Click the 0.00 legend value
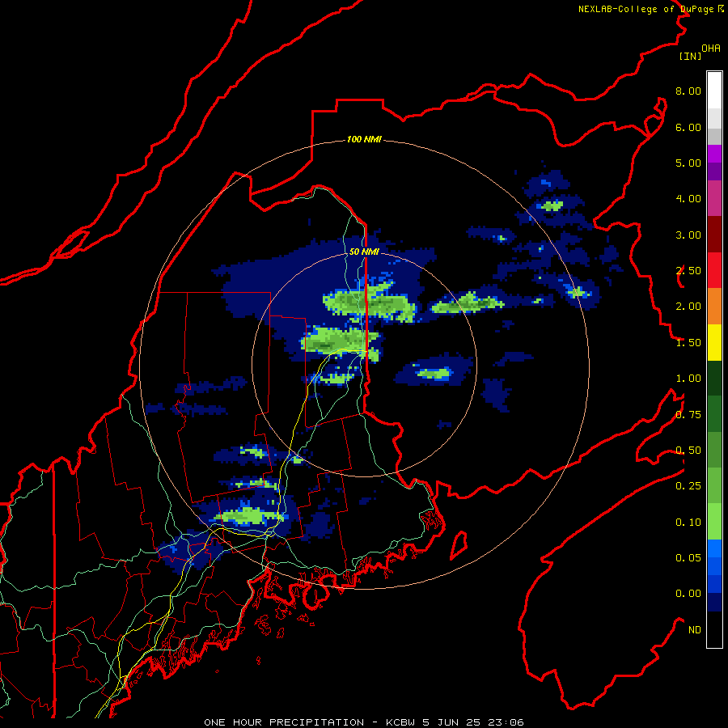This screenshot has width=728, height=728. [688, 594]
